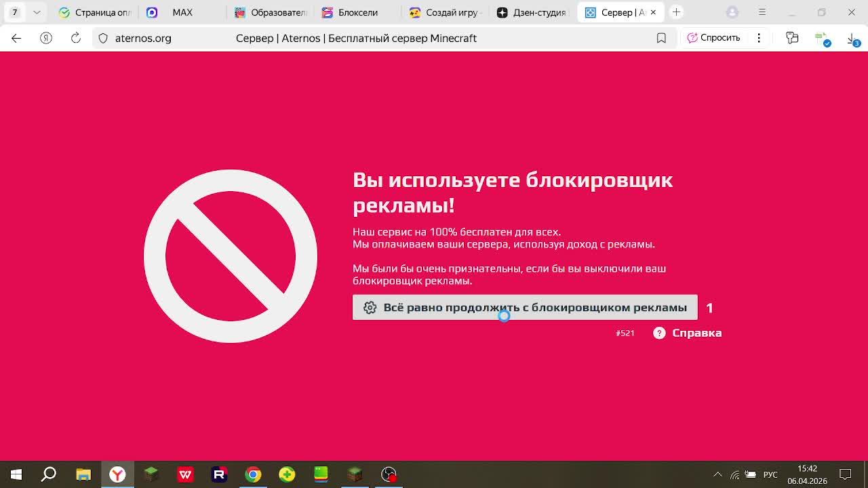Switch the РУС input language indicator
This screenshot has height=488, width=868.
[770, 474]
